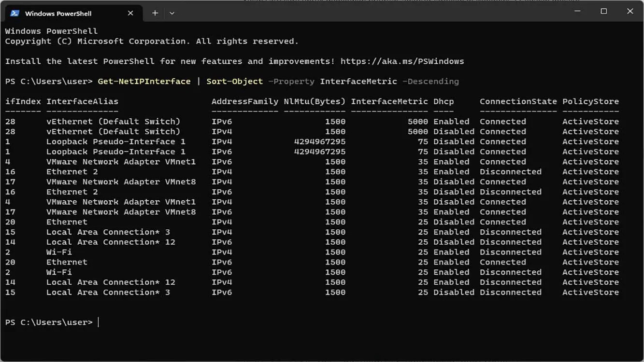Click the Get-NetIPInterface command text

144,81
